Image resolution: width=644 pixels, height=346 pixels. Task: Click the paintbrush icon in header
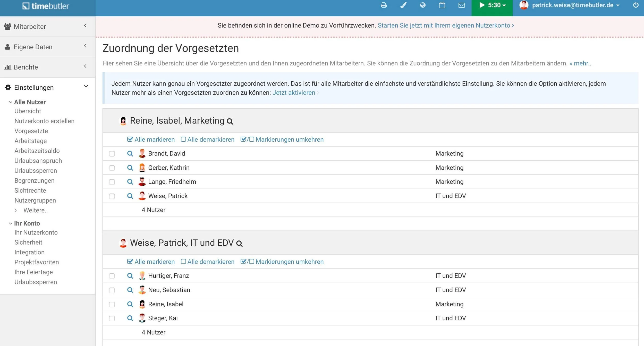click(x=403, y=5)
